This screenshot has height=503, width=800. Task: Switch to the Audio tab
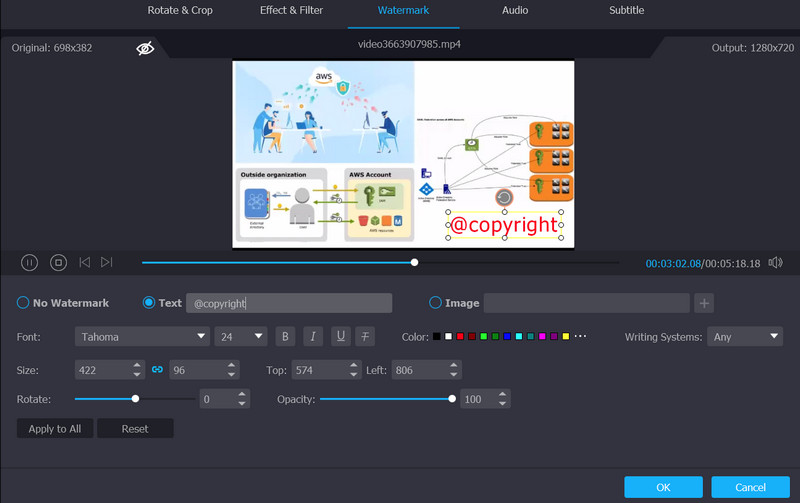point(515,10)
